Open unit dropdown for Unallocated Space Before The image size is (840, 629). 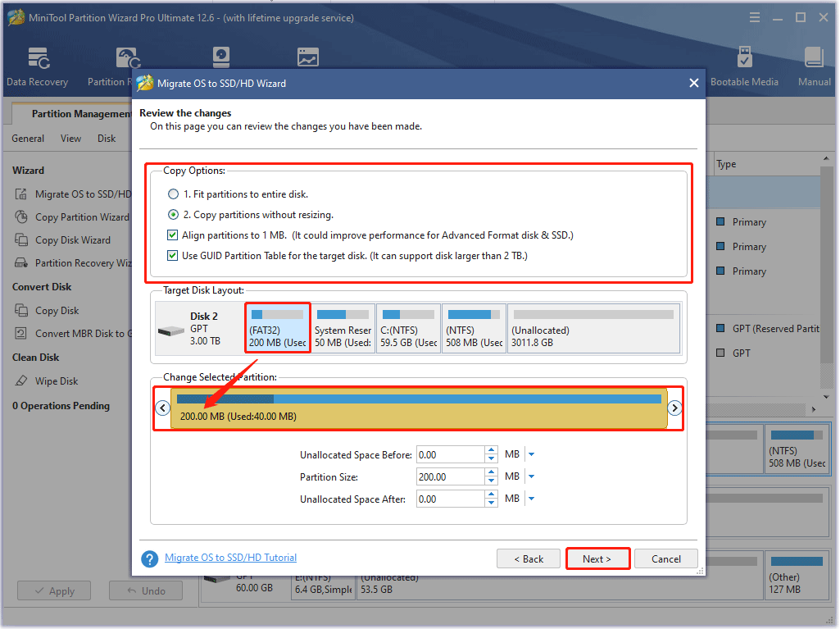[x=531, y=454]
